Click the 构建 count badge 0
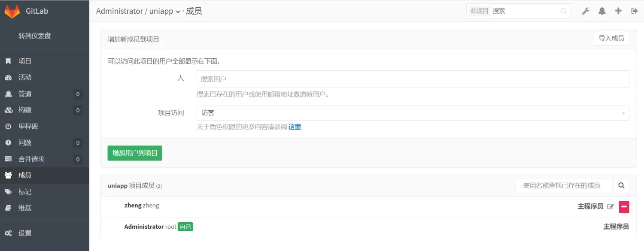The image size is (644, 251). (78, 110)
